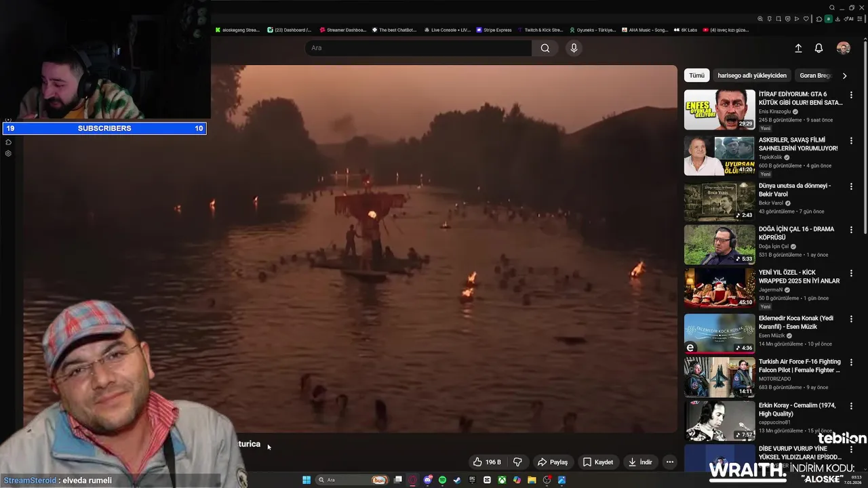
Task: Open Xbox app from the taskbar
Action: click(x=502, y=480)
